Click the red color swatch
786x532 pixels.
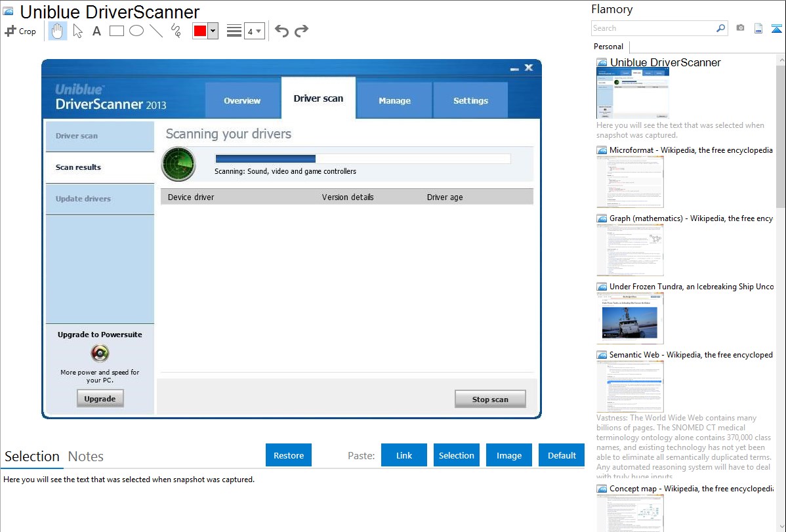click(x=200, y=31)
